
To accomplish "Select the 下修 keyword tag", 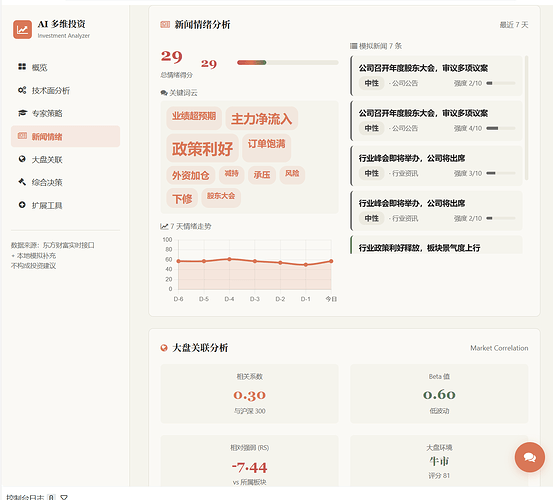I will (x=182, y=199).
